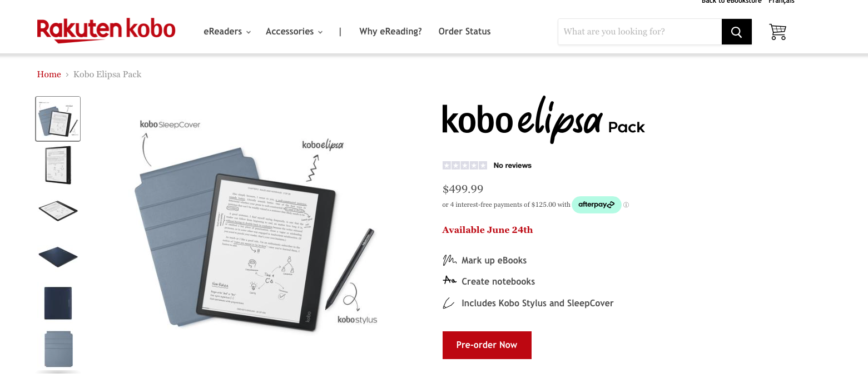Open the shopping cart icon

[x=777, y=32]
